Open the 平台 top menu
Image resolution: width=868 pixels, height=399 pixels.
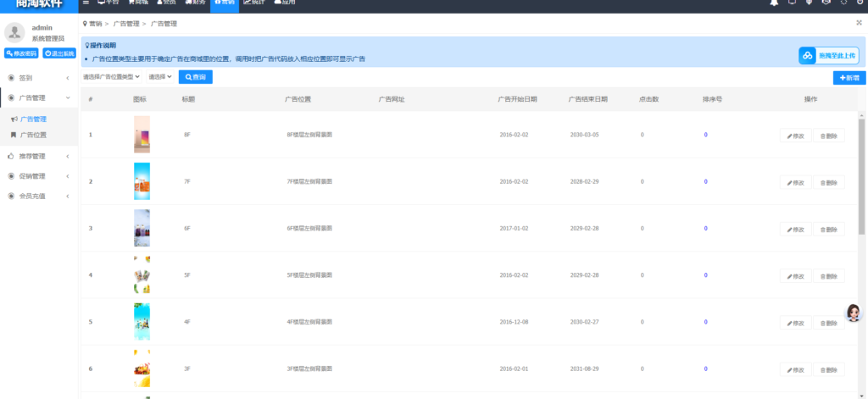(x=108, y=3)
